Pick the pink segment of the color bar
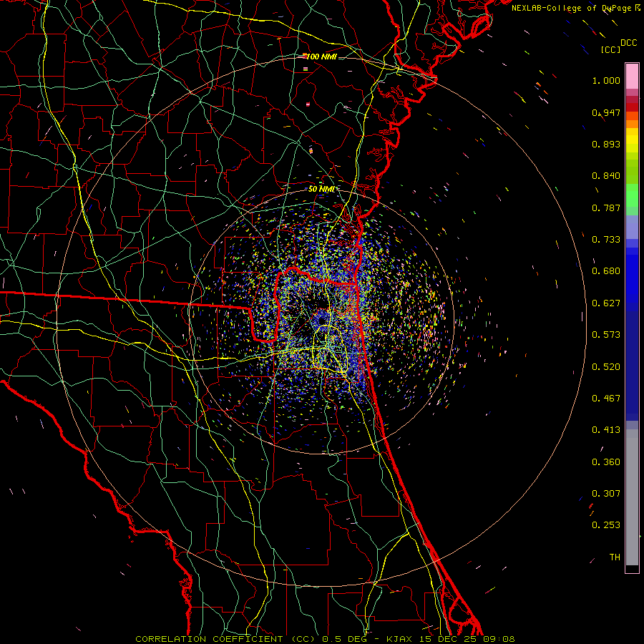This screenshot has width=644, height=644. coord(632,77)
